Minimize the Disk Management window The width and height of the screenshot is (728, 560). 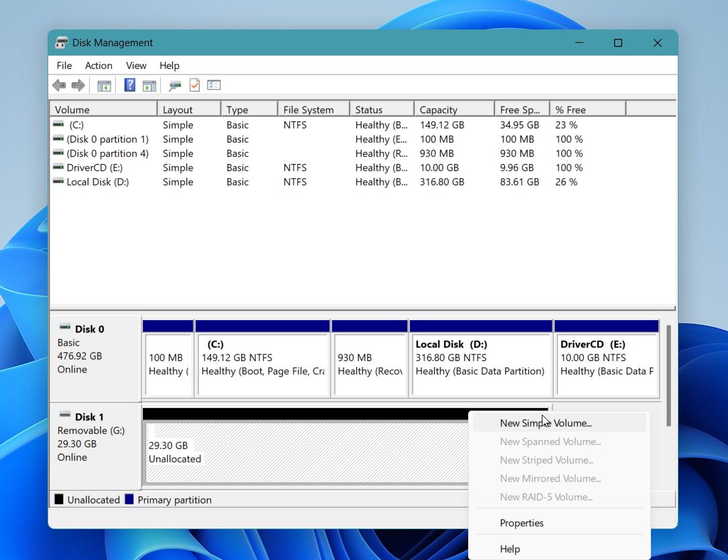[x=579, y=43]
